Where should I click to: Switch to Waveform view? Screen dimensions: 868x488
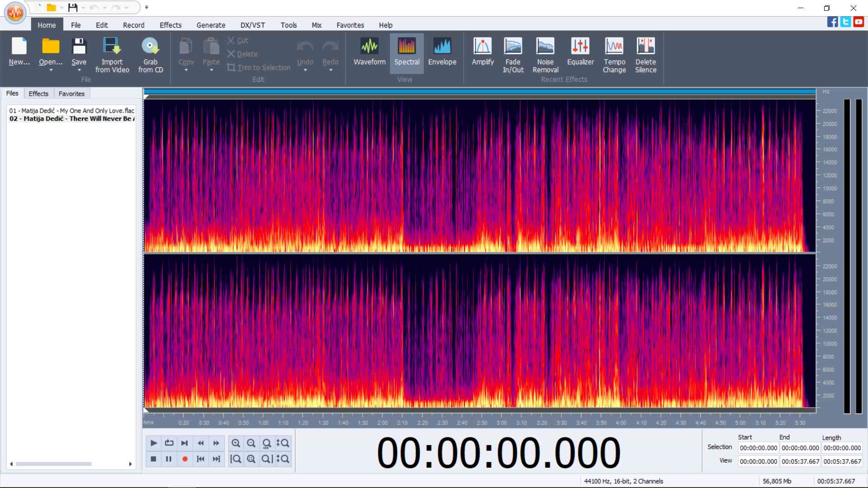click(x=369, y=52)
